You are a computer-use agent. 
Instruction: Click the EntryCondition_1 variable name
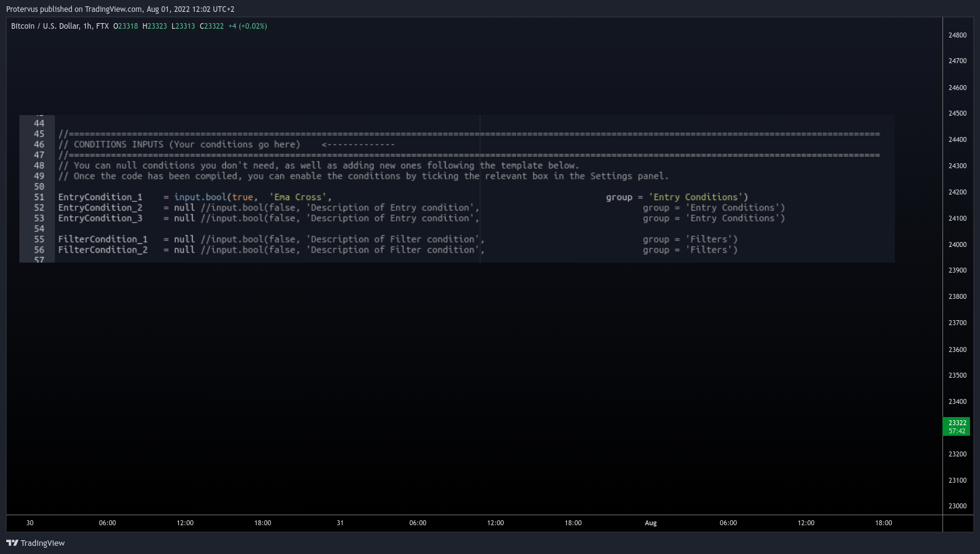click(x=100, y=197)
